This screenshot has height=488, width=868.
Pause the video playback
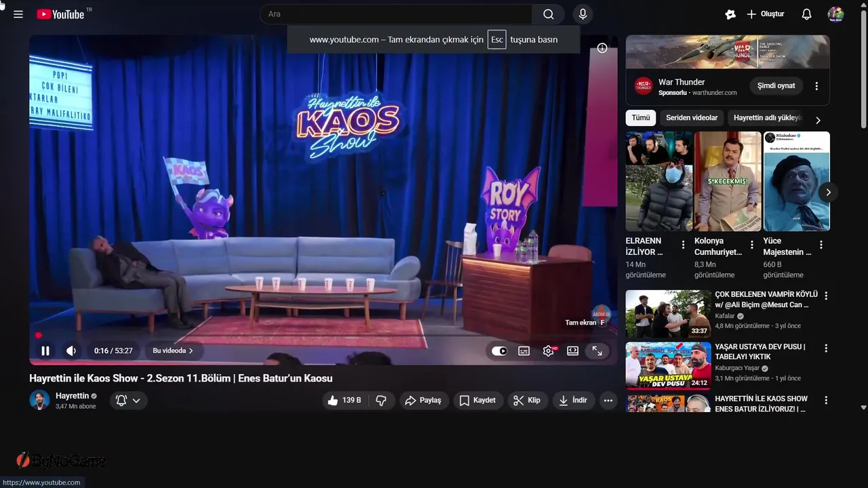(x=45, y=351)
